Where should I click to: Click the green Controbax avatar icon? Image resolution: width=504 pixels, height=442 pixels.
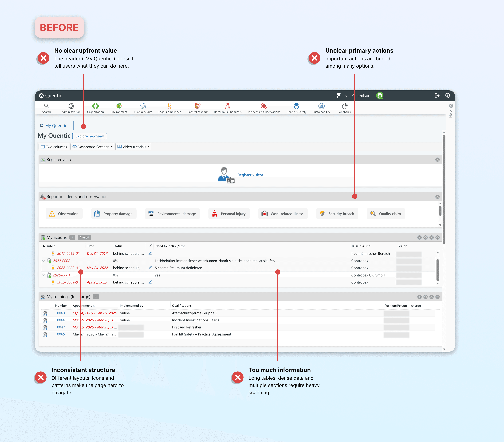tap(380, 96)
